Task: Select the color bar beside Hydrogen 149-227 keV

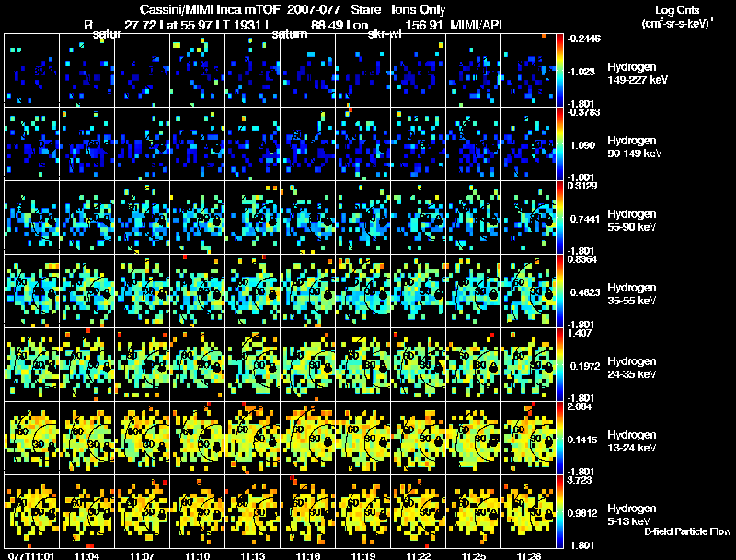Action: click(x=559, y=70)
